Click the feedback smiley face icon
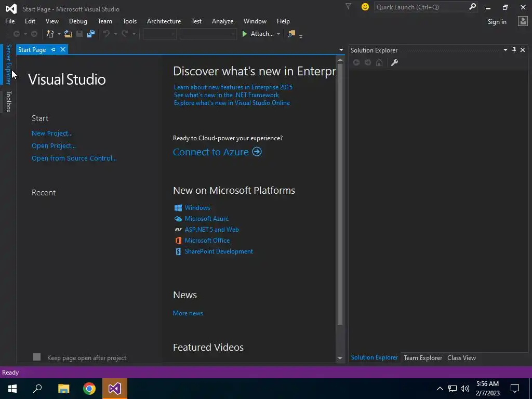 (x=365, y=7)
